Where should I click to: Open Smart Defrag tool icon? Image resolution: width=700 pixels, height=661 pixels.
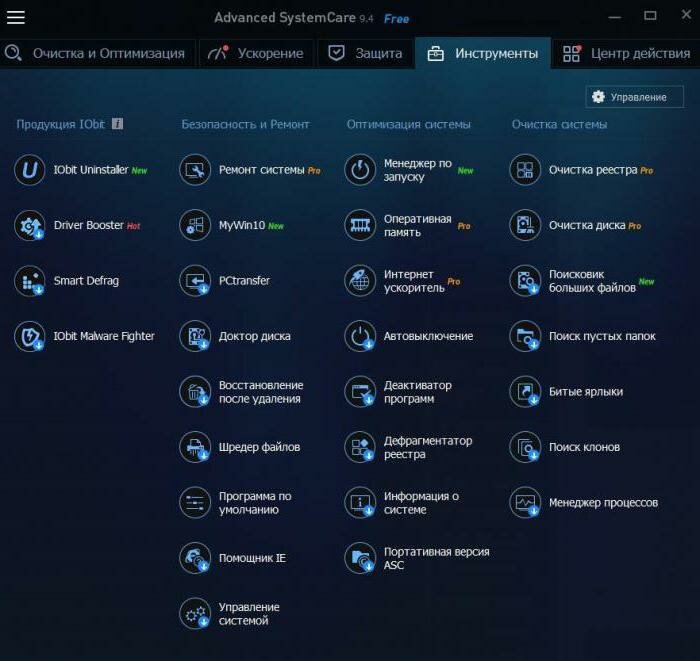click(x=30, y=281)
